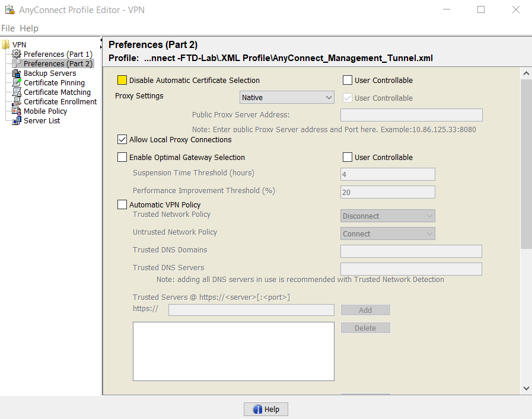
Task: Click the profile path text AnyConnect_Management_Tunnel.xml
Action: (353, 58)
